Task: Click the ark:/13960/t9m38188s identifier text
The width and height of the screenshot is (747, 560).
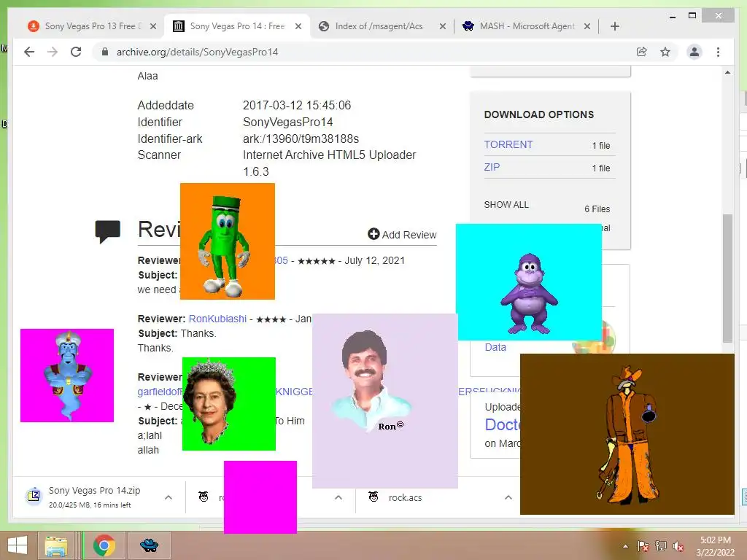Action: [301, 139]
